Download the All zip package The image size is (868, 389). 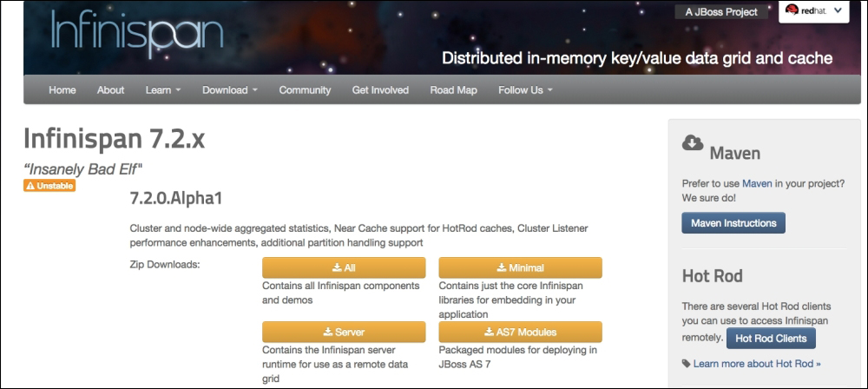click(x=344, y=267)
